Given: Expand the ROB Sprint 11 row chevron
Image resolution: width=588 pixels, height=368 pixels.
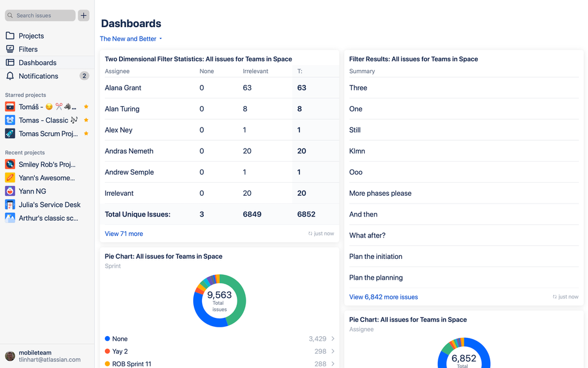Looking at the screenshot, I should (x=333, y=364).
